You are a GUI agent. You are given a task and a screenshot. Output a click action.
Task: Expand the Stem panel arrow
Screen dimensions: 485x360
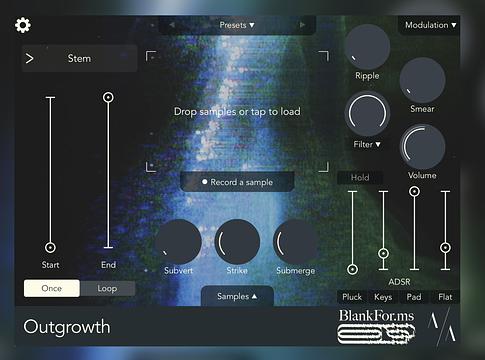[30, 59]
